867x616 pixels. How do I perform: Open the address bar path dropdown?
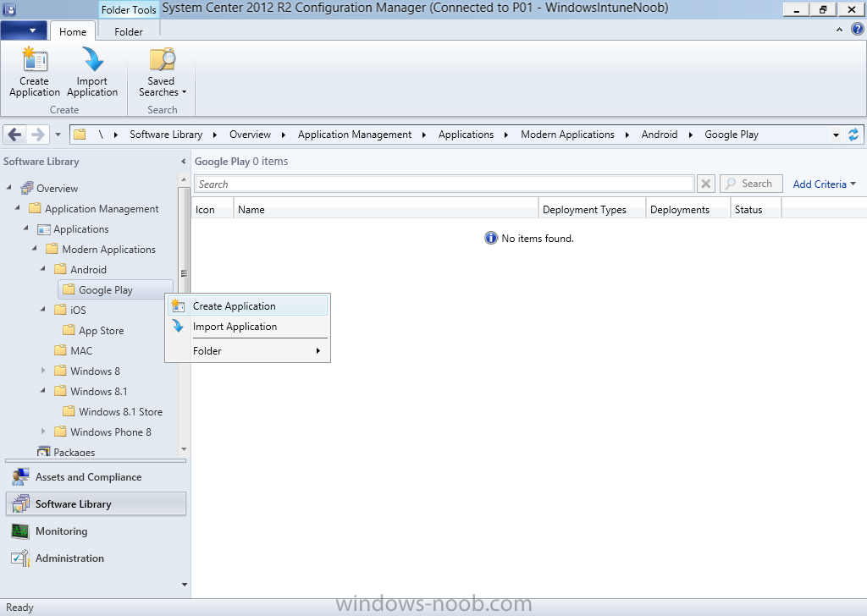click(836, 135)
